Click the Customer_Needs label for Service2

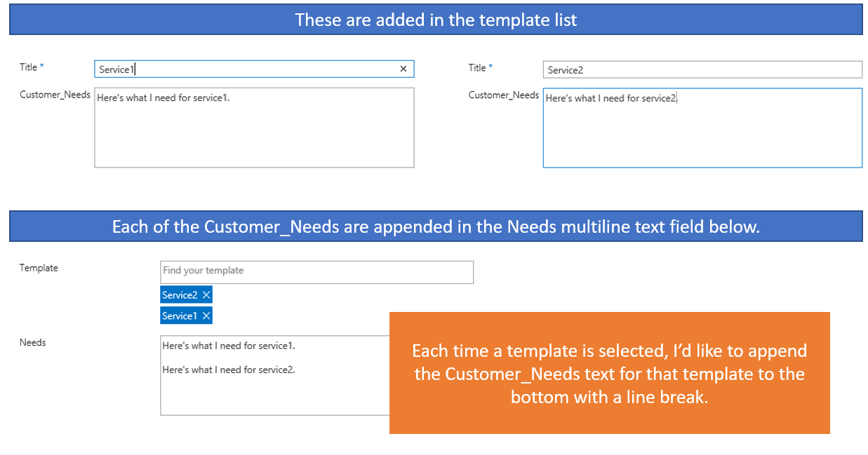[504, 95]
